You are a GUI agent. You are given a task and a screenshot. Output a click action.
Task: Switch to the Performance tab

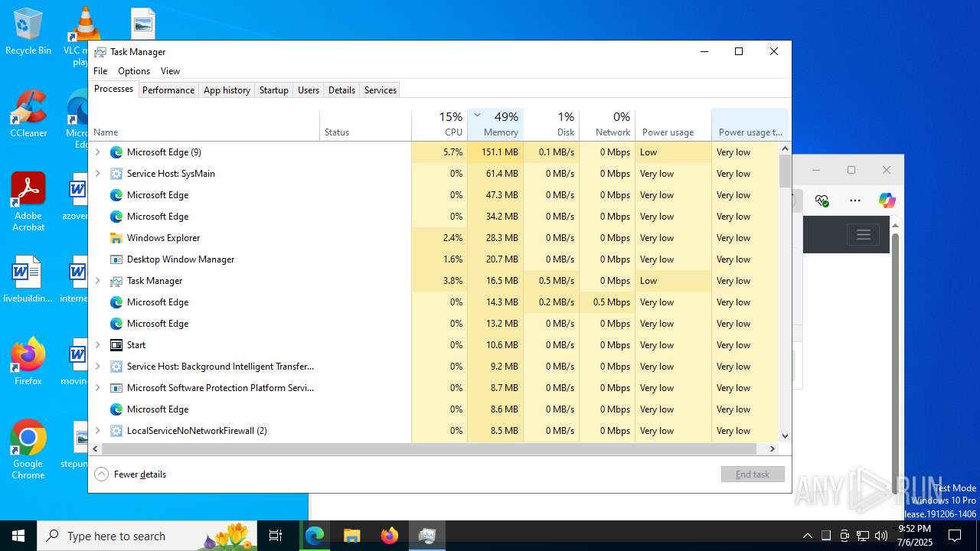pos(168,90)
